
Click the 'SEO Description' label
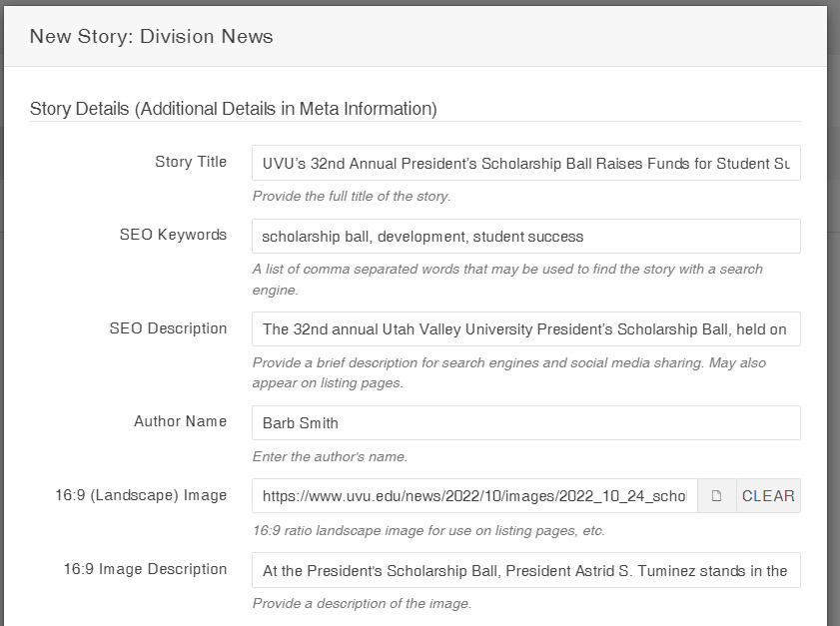pyautogui.click(x=168, y=328)
